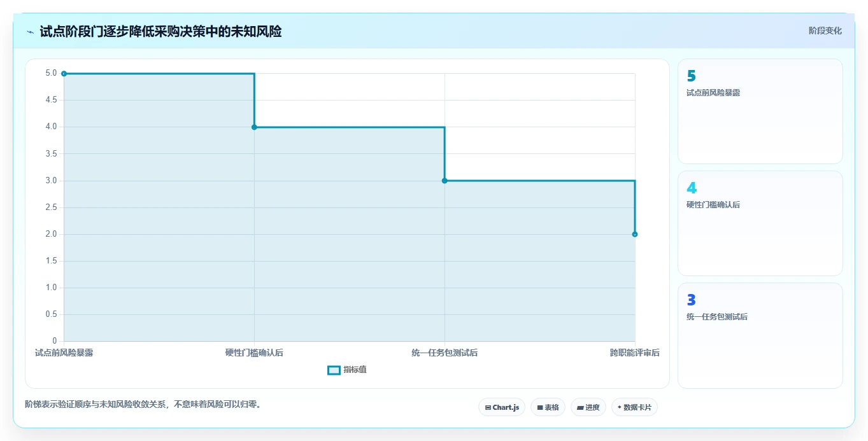The height and width of the screenshot is (441, 868).
Task: Open the card showing 3 统一任务包测试后
Action: [760, 335]
